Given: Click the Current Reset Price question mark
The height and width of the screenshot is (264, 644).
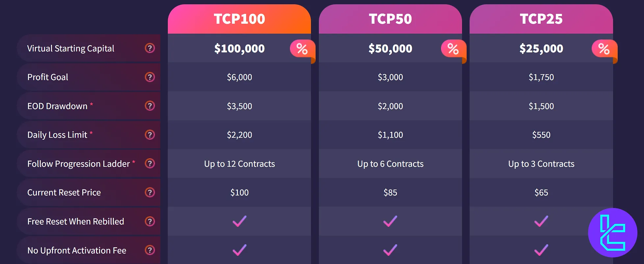Looking at the screenshot, I should click(150, 192).
